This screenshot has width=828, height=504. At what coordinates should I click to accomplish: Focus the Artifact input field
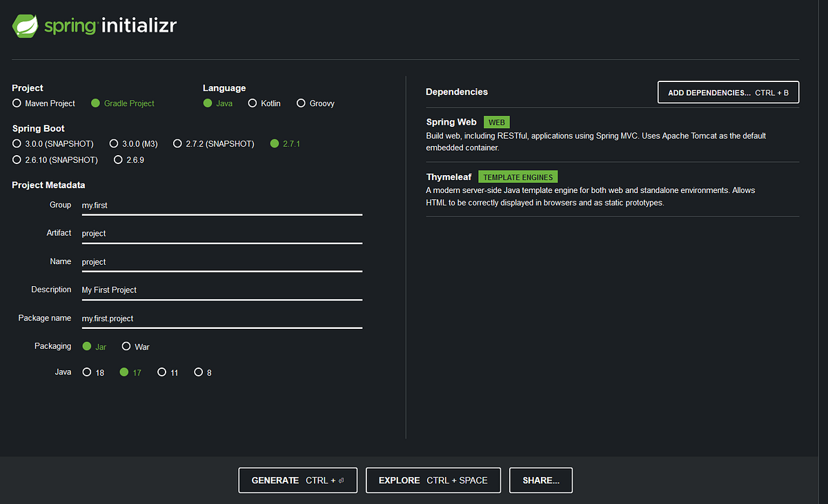pos(221,234)
